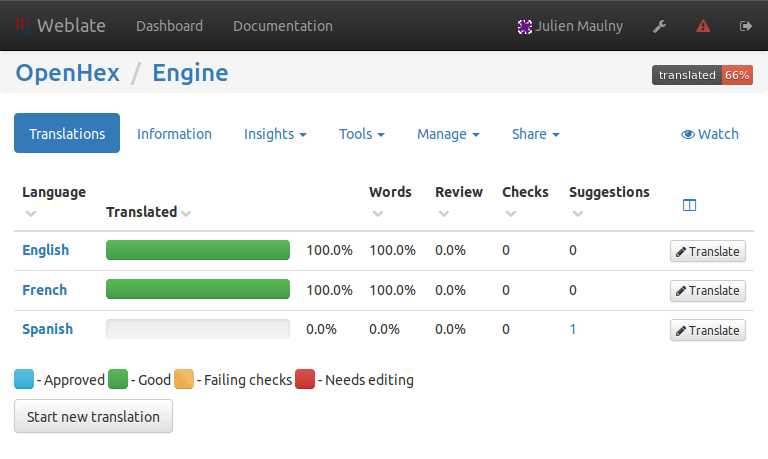Click the Weblate brand name
This screenshot has height=459, width=768.
click(71, 26)
